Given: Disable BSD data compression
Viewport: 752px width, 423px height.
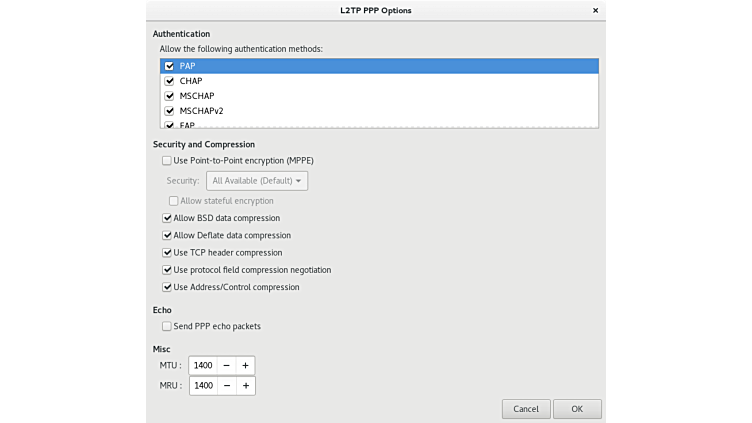Looking at the screenshot, I should [167, 218].
